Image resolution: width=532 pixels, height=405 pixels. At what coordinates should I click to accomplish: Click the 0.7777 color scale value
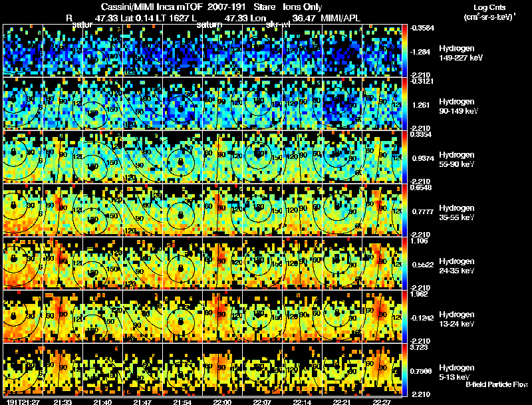(x=422, y=211)
